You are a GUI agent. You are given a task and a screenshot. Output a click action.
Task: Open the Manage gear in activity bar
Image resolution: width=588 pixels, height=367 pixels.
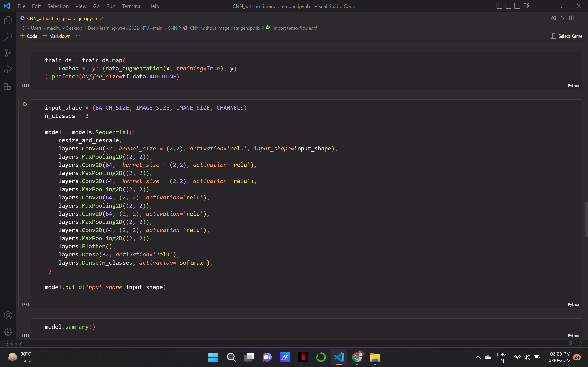(x=8, y=332)
